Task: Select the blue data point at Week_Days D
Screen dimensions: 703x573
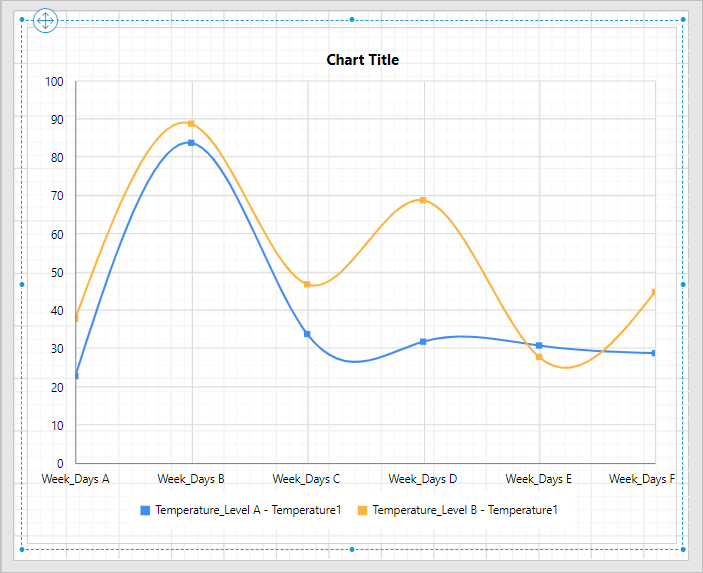Action: 423,342
